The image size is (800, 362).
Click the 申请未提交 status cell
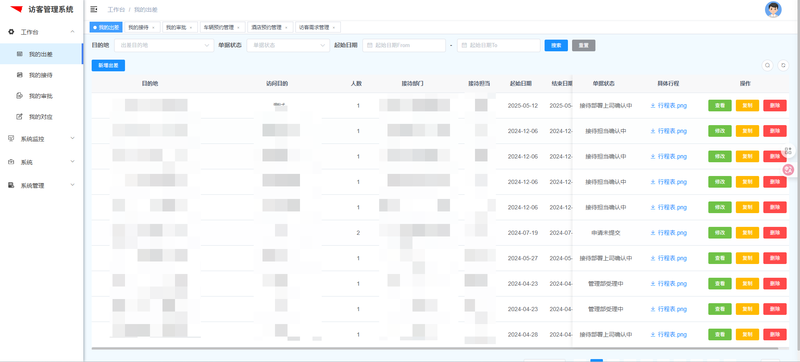(606, 233)
